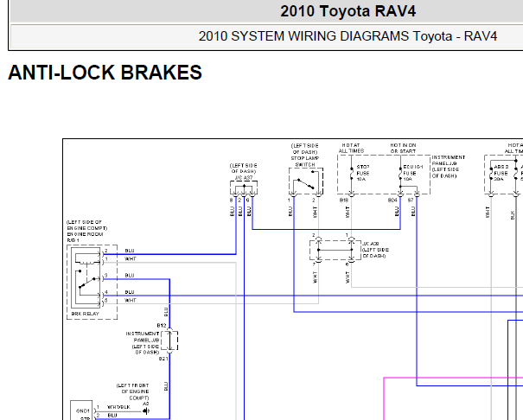
Task: Click 'HOT IN ON OR START' label
Action: (x=403, y=148)
